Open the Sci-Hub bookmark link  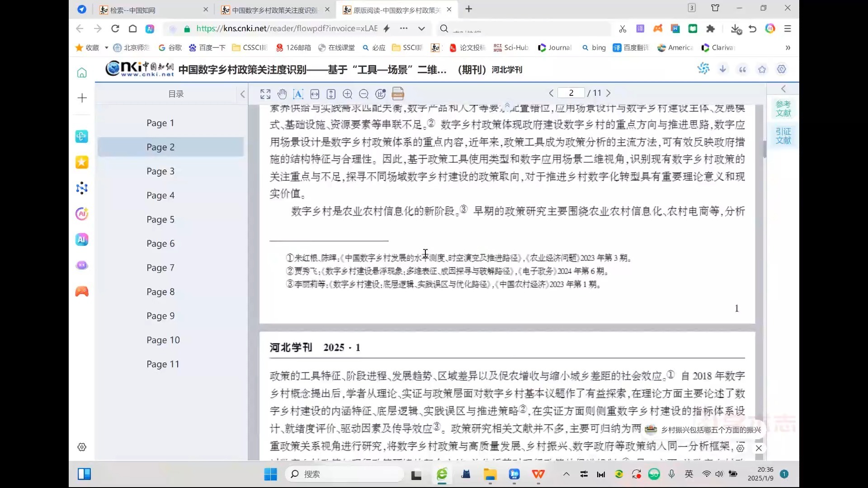click(x=511, y=47)
